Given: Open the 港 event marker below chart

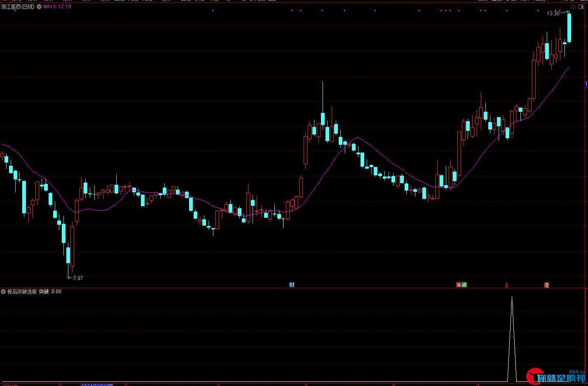Looking at the screenshot, I should [x=546, y=285].
